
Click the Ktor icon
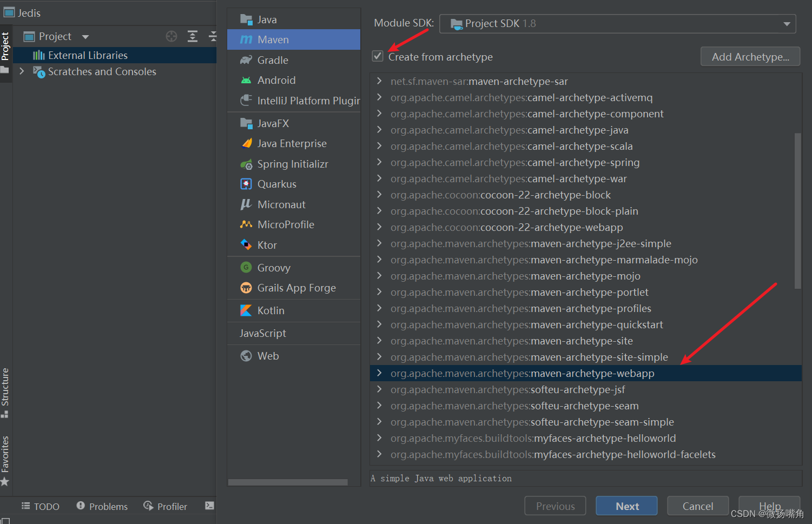coord(246,245)
